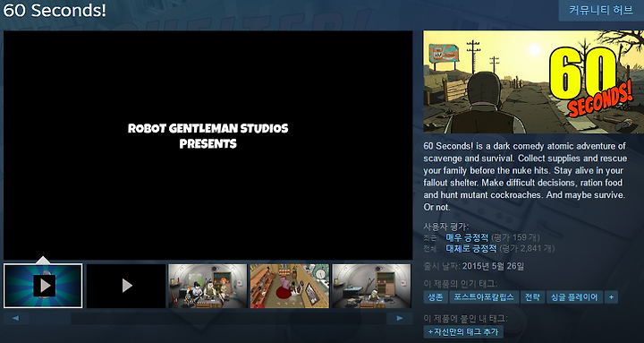Image resolution: width=644 pixels, height=343 pixels.
Task: Click the (평가 2,841 개) review count
Action: tap(527, 248)
